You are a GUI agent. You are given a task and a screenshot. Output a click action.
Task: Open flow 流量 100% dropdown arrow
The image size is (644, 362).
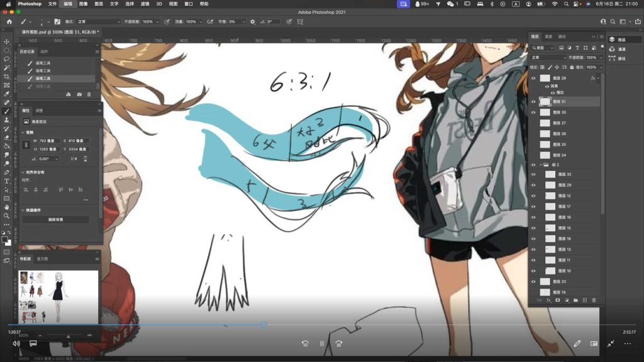(x=201, y=22)
